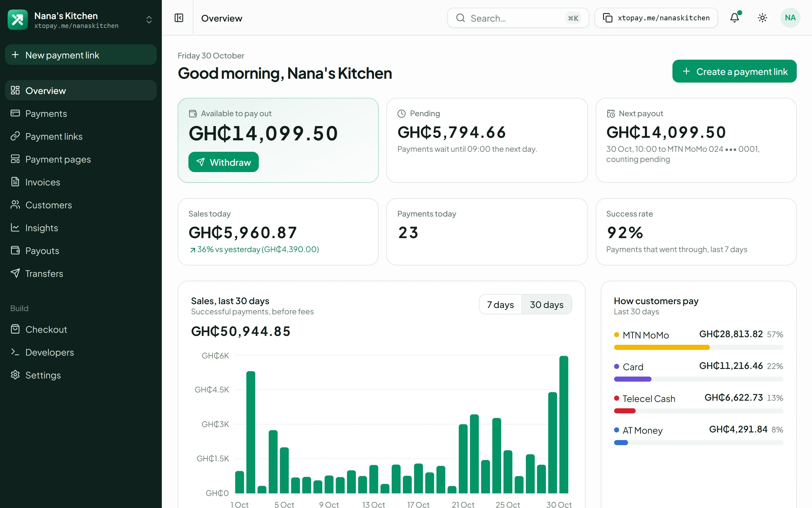Click the GH₵50,944.85 sales total

tap(240, 331)
